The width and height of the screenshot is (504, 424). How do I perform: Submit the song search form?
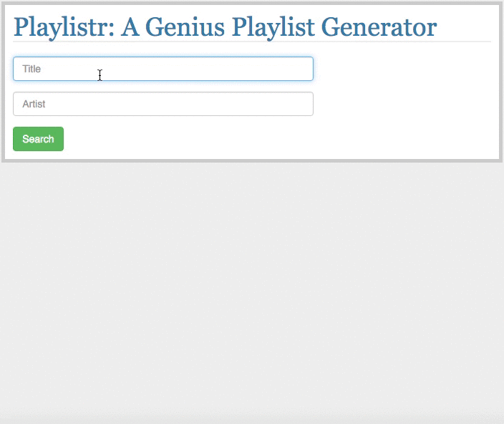click(38, 139)
